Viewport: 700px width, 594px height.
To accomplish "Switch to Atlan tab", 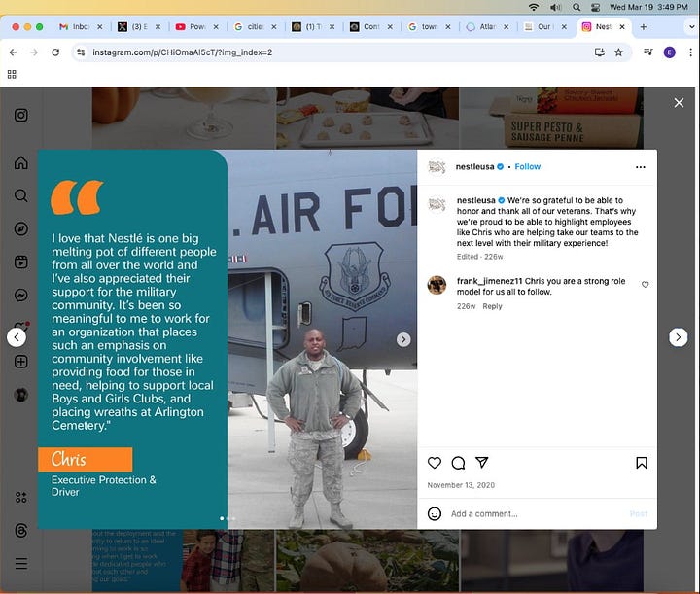I will [x=487, y=27].
